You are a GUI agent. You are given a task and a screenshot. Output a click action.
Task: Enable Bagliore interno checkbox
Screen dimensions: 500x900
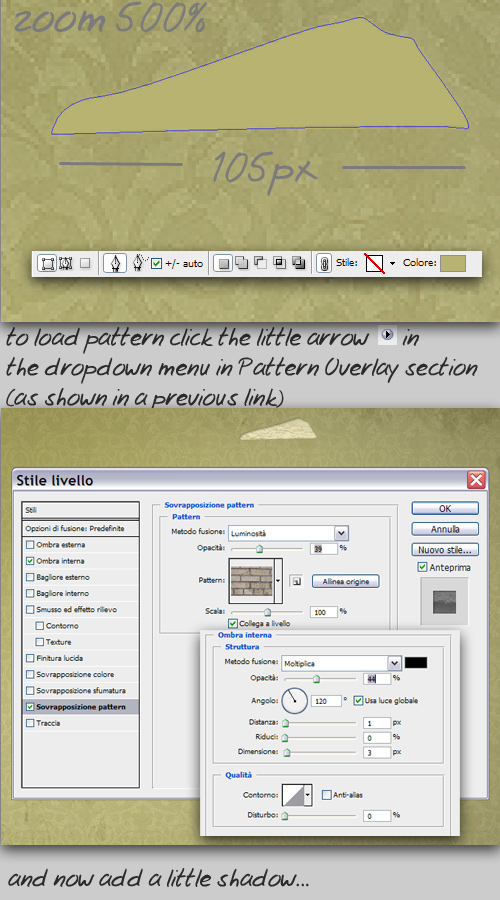(30, 593)
